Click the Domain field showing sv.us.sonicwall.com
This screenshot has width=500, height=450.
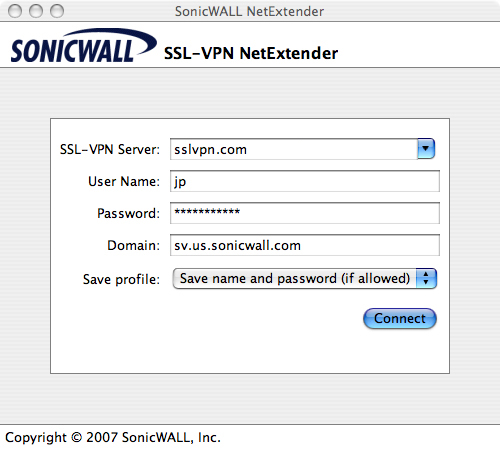pyautogui.click(x=305, y=245)
